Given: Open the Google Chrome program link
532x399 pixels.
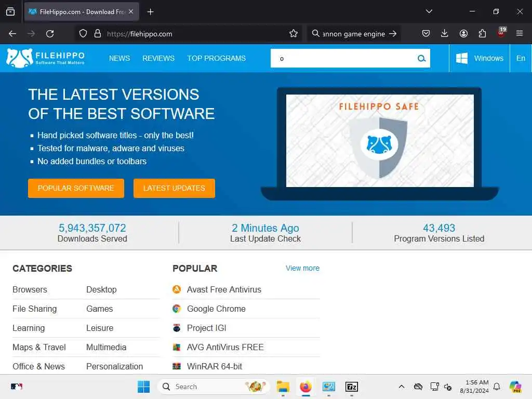Looking at the screenshot, I should [x=216, y=309].
